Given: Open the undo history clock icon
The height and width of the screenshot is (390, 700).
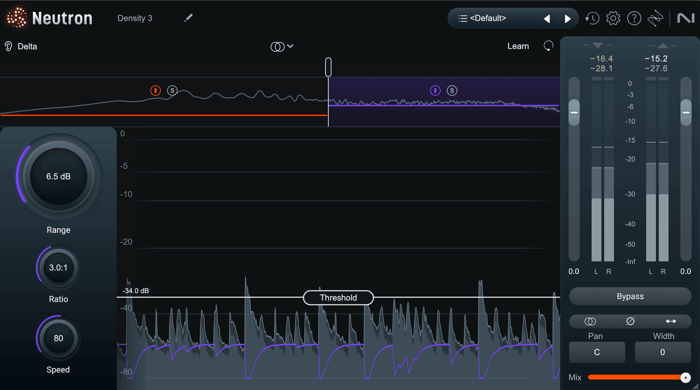Looking at the screenshot, I should [x=592, y=18].
